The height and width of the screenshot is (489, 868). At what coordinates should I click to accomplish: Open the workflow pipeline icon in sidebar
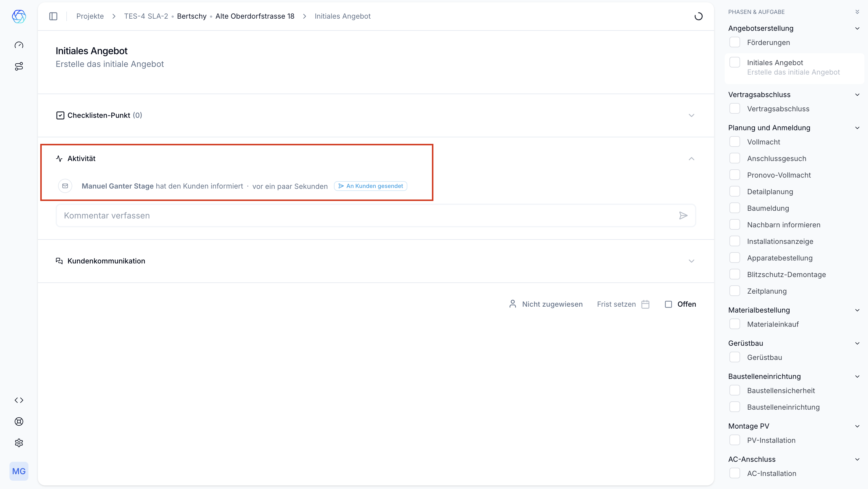click(x=19, y=66)
